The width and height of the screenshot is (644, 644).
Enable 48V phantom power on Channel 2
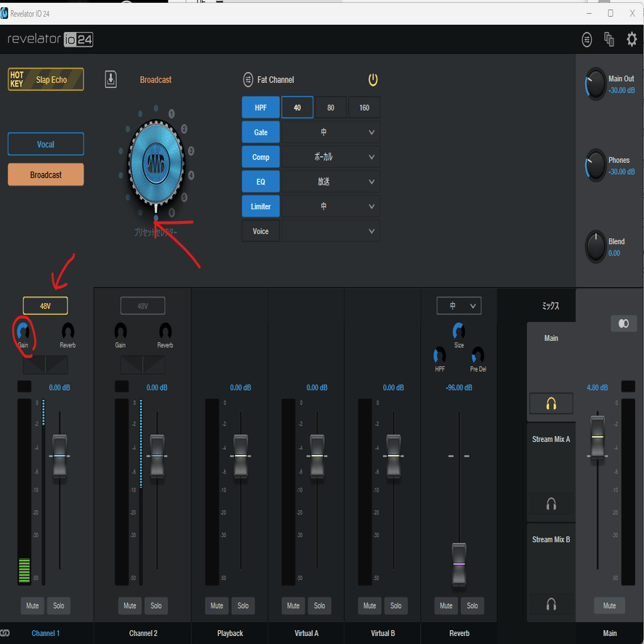142,306
